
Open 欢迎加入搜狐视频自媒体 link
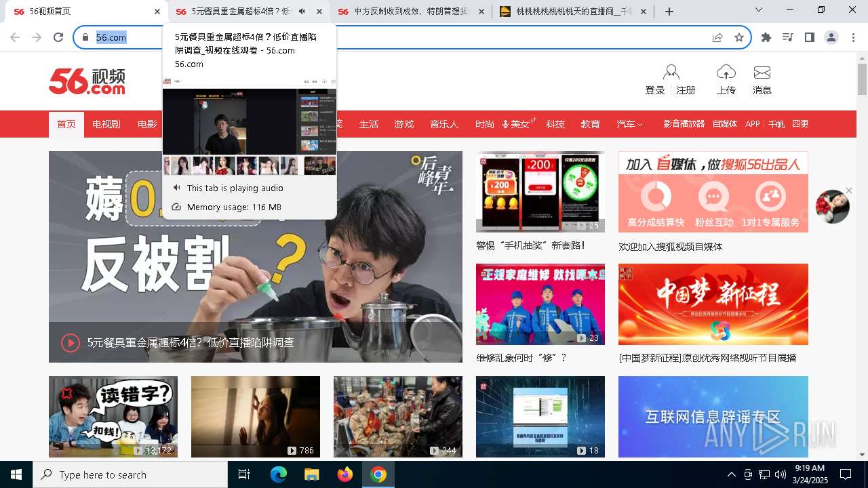(671, 247)
